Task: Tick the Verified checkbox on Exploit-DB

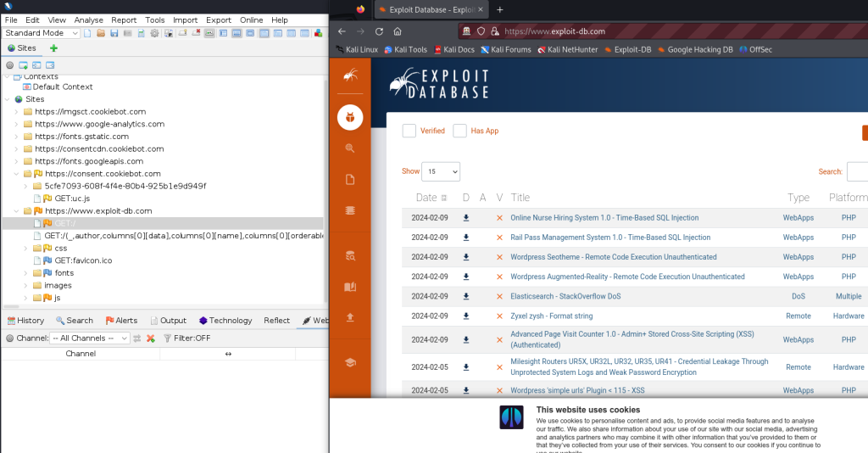Action: tap(409, 131)
